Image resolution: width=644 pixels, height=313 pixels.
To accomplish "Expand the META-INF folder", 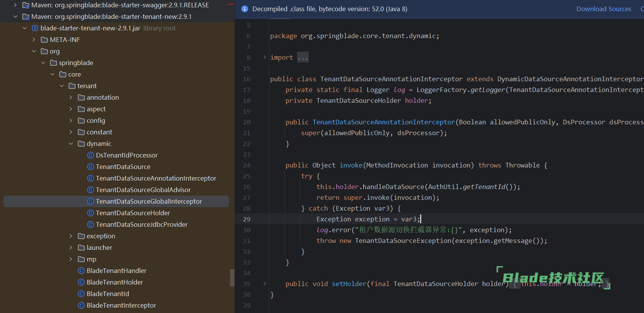I will tap(34, 40).
